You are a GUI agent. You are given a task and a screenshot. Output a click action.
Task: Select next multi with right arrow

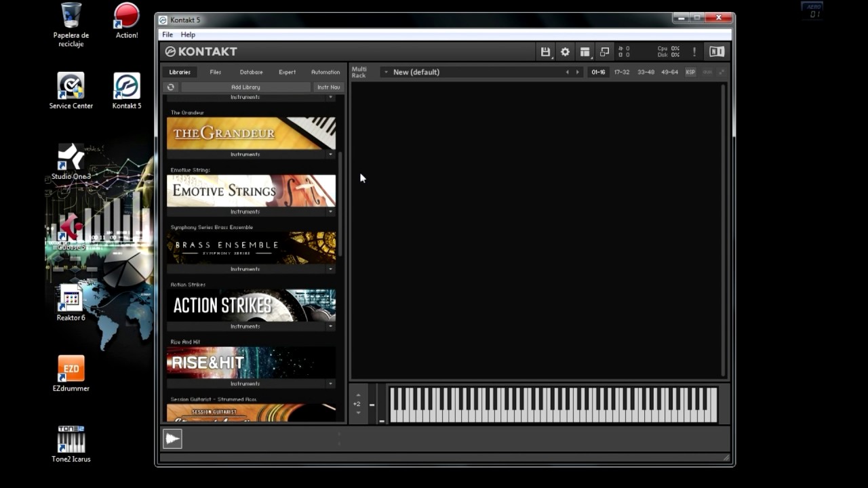pyautogui.click(x=578, y=72)
